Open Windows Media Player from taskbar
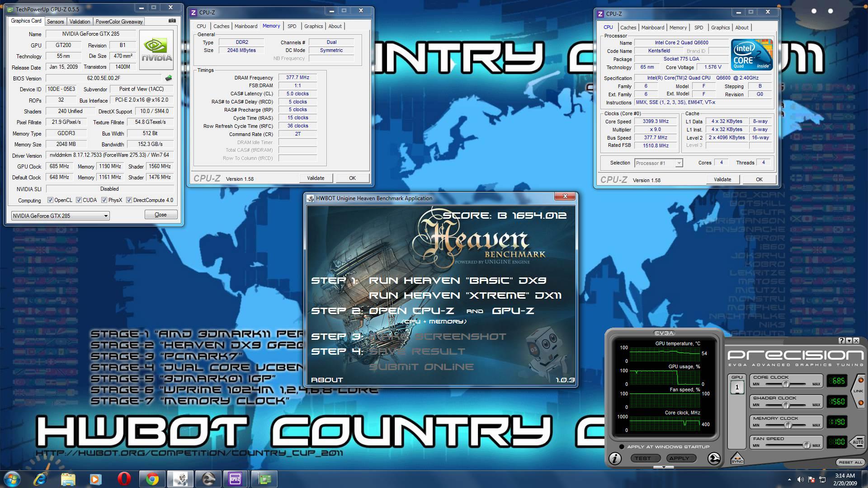This screenshot has width=868, height=488. click(x=95, y=479)
